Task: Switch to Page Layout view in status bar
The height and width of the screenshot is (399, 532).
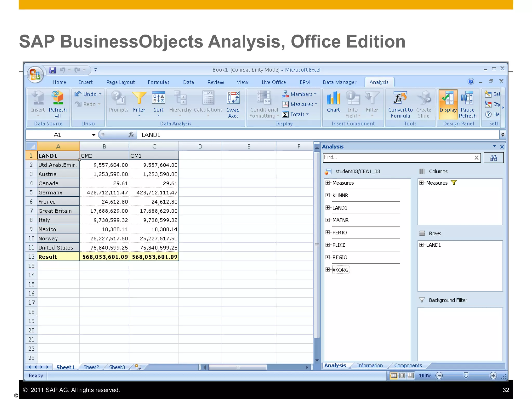Action: click(x=402, y=376)
